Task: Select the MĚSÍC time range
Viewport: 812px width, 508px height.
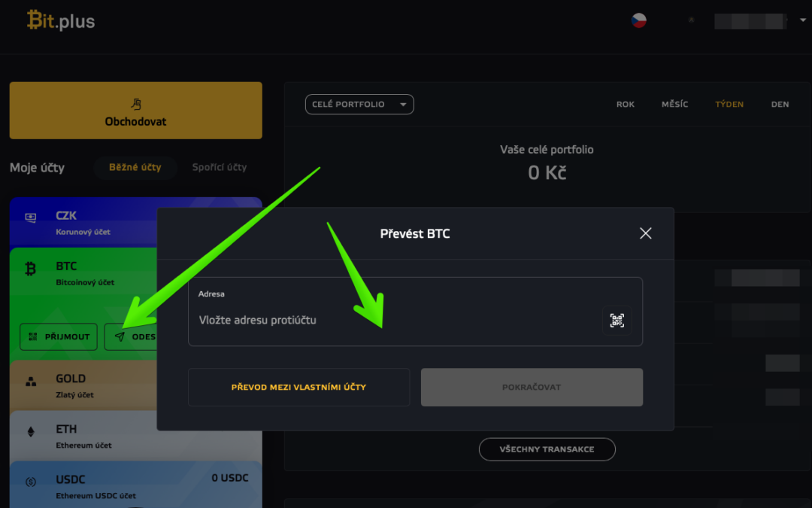Action: point(674,104)
